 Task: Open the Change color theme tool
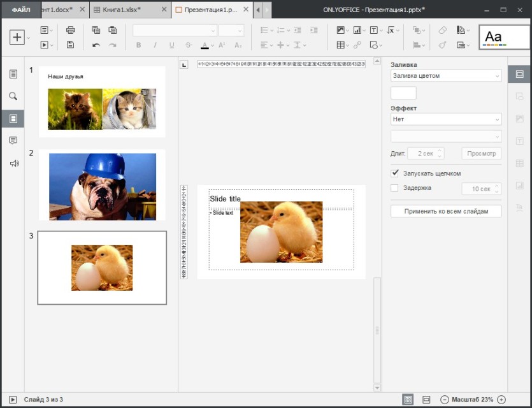coord(461,30)
